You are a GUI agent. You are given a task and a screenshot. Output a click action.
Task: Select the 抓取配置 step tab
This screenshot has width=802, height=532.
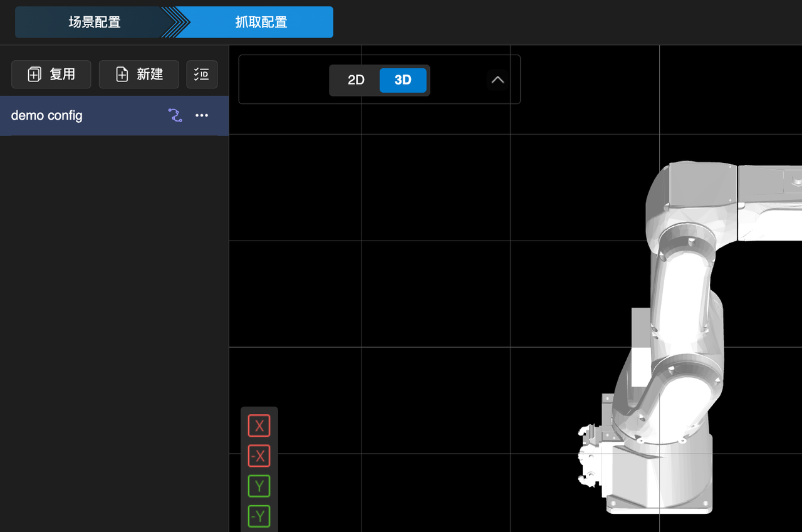pos(261,23)
